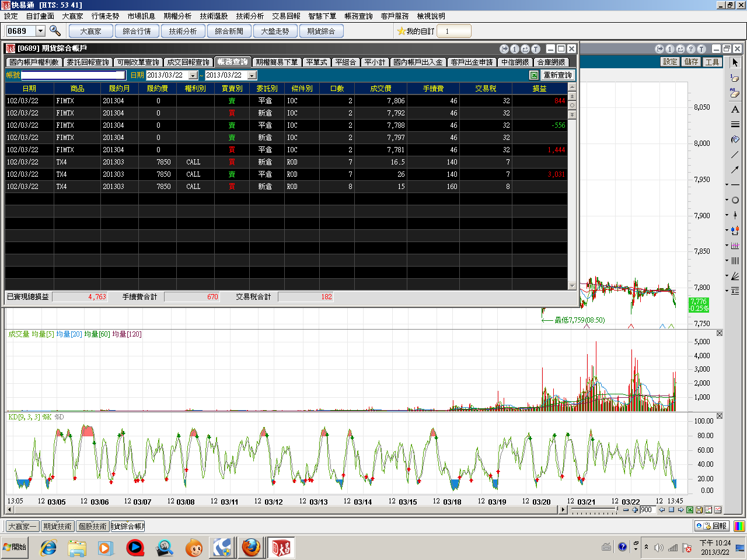Viewport: 747px width, 560px height.
Task: Click the blue right arrow chart navigation
Action: [x=680, y=510]
